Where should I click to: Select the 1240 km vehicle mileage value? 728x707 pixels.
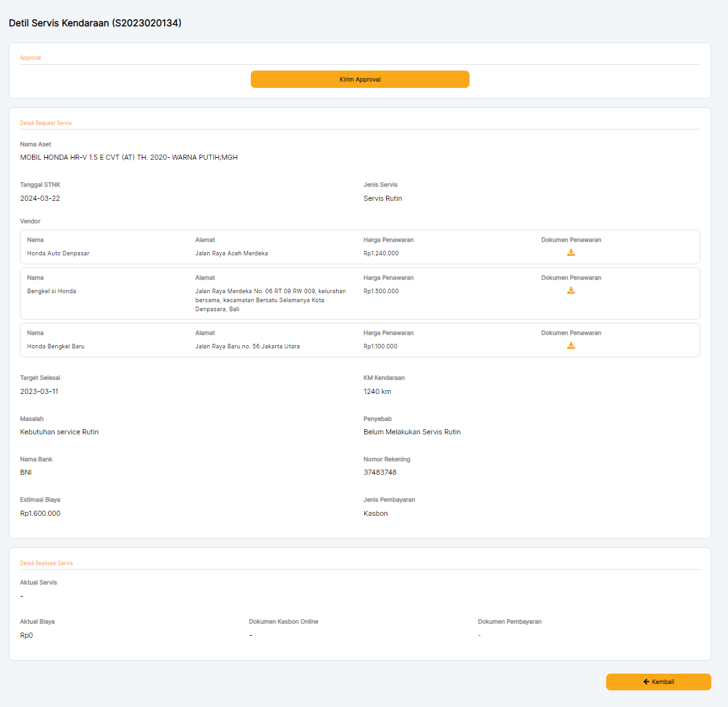coord(377,391)
